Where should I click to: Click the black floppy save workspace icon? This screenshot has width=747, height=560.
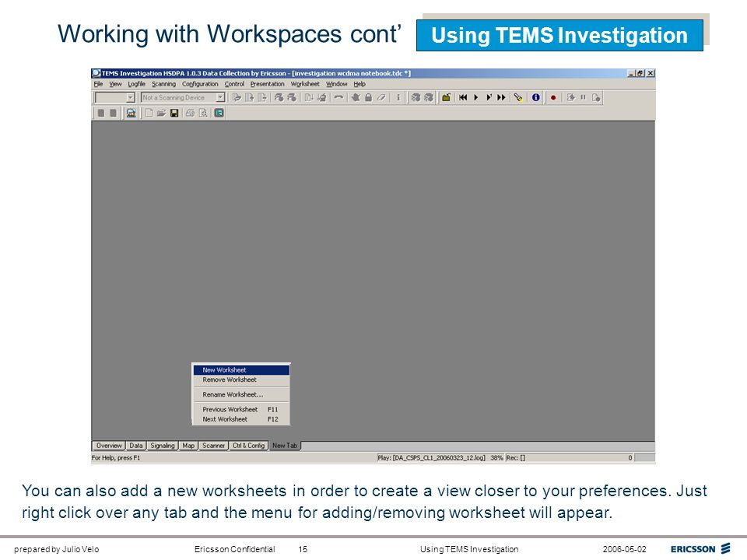pyautogui.click(x=174, y=113)
